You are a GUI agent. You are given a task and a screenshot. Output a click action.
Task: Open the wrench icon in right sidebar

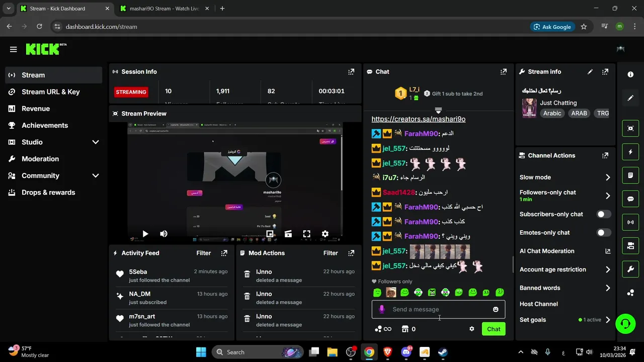click(x=630, y=269)
